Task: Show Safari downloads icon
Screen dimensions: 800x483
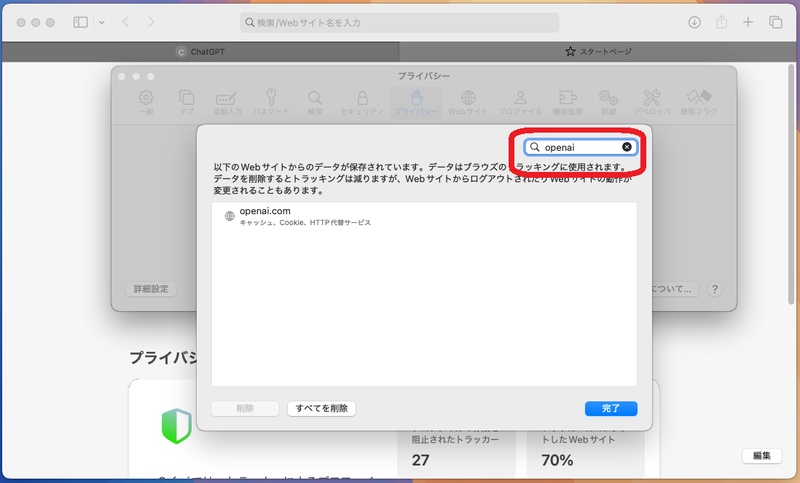Action: pos(694,22)
